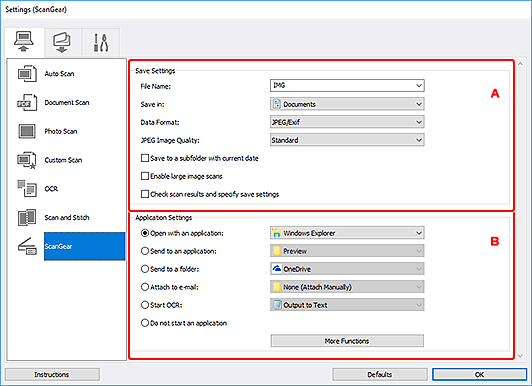Open the Output to Text dropdown
The image size is (532, 386).
[x=347, y=305]
